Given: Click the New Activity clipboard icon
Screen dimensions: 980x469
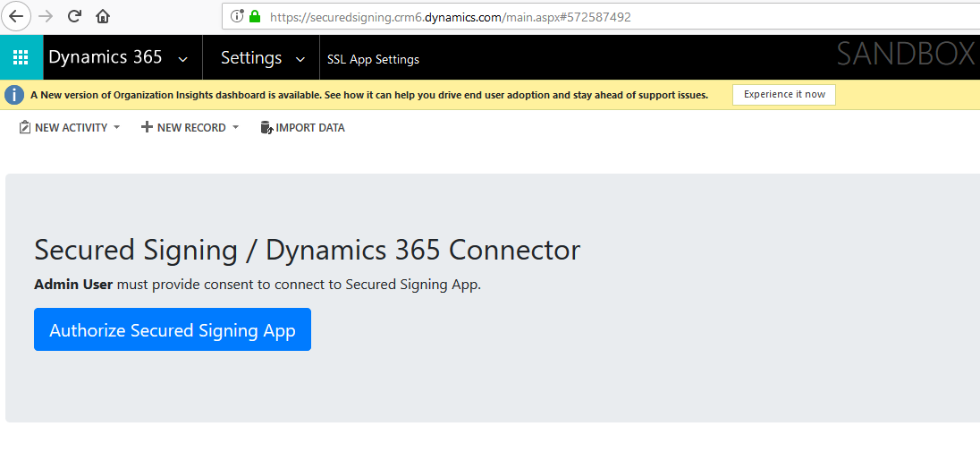Looking at the screenshot, I should pyautogui.click(x=25, y=128).
